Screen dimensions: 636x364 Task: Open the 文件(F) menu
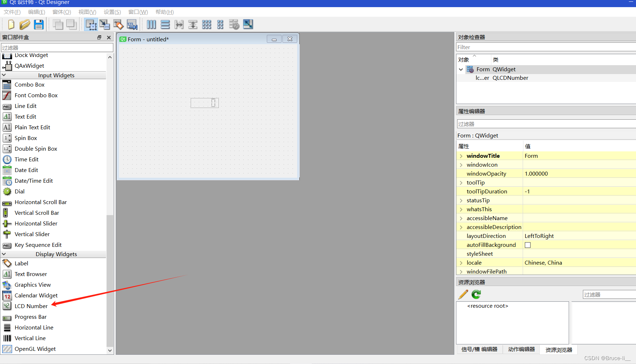(x=12, y=12)
